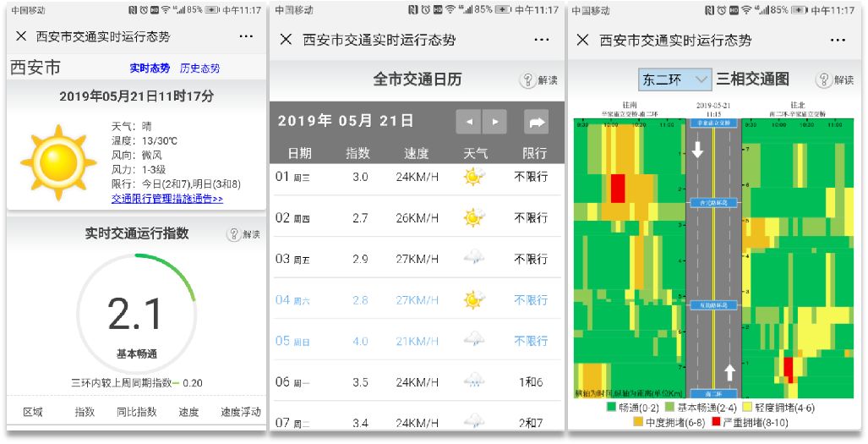Tap the 26KM/H speed in the 02 row
Screen dimensions: 868x444
[x=417, y=218]
